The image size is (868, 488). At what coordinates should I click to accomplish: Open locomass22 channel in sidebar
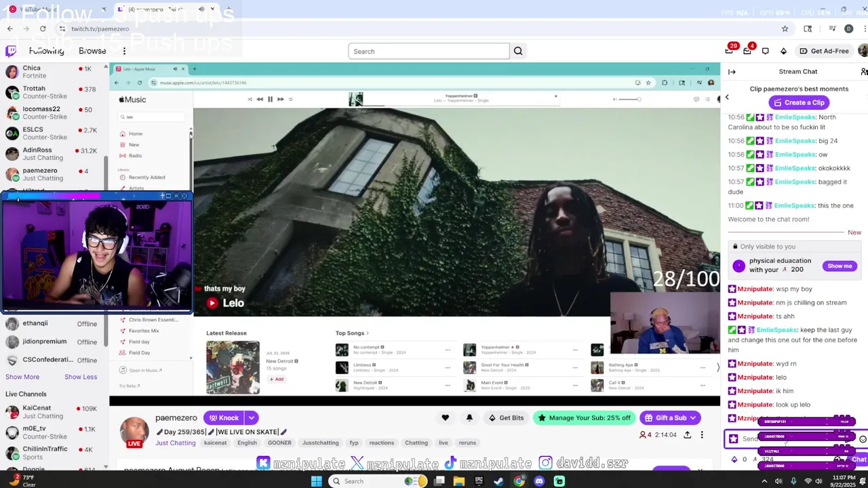point(53,113)
